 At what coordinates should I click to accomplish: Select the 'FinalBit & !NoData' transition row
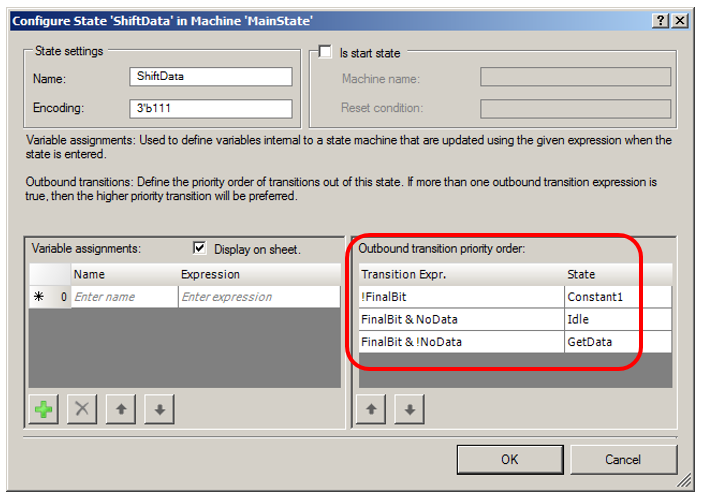pyautogui.click(x=515, y=342)
